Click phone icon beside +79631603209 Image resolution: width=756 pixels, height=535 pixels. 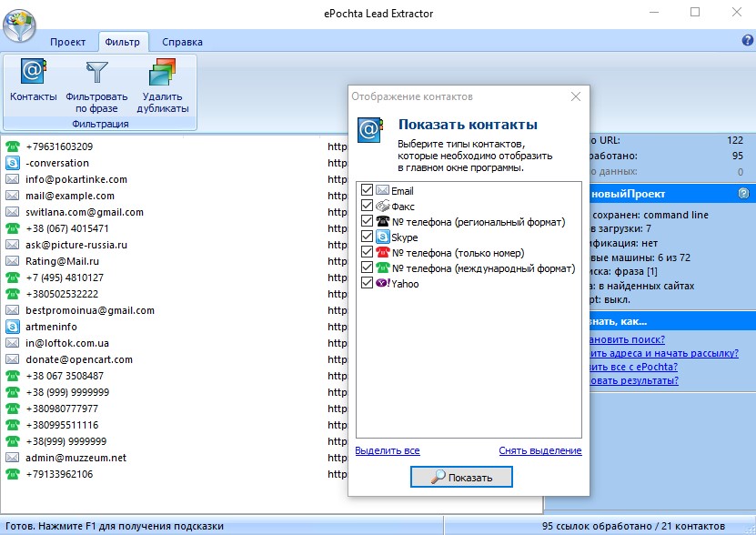click(13, 146)
